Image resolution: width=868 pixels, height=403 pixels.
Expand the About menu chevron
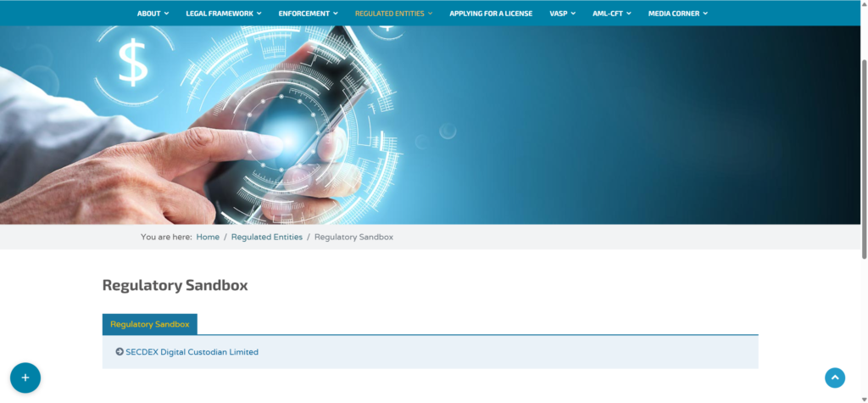(166, 14)
